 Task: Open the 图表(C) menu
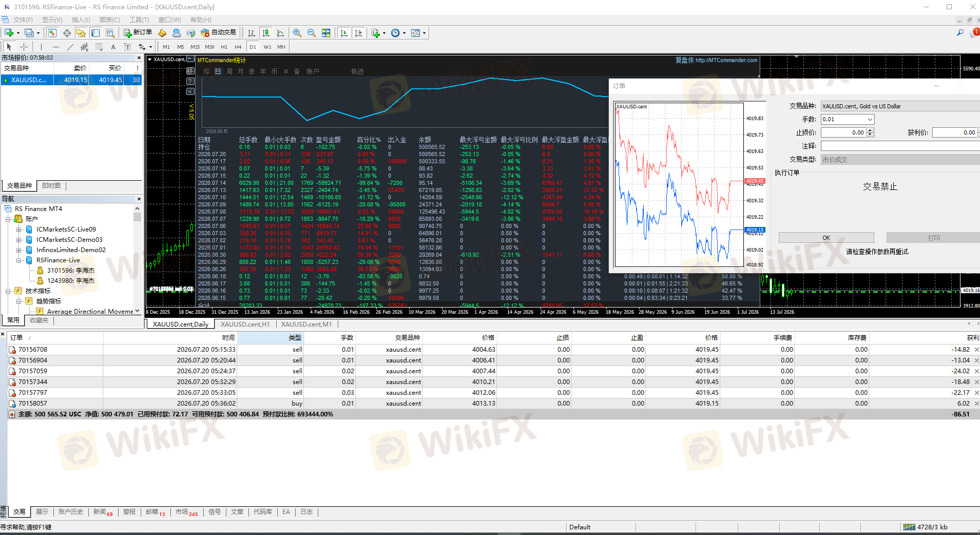[109, 20]
